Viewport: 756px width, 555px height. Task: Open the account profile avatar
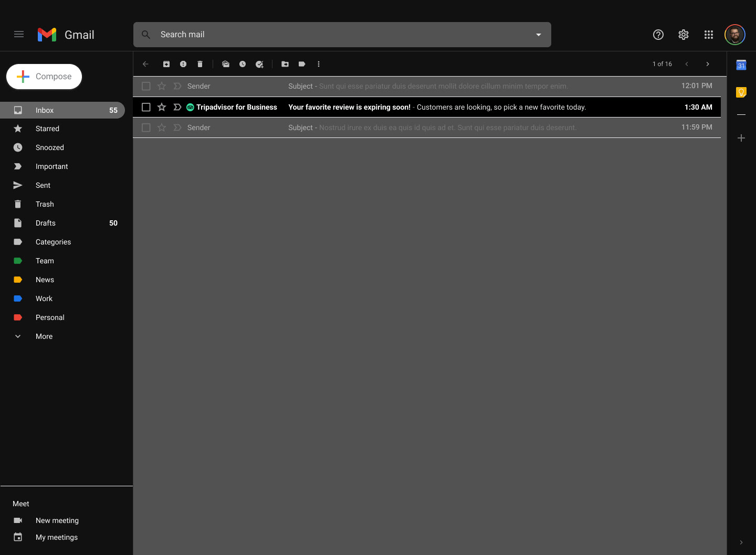735,35
